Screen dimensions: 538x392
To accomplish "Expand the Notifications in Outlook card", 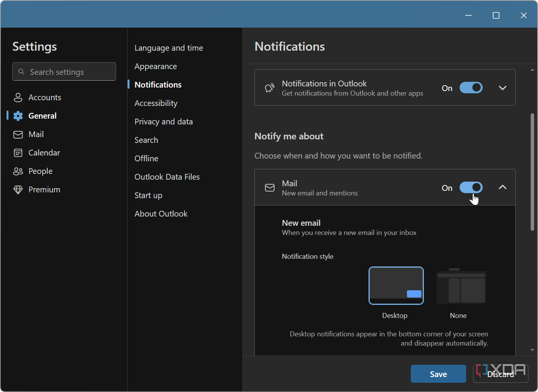I will (502, 88).
